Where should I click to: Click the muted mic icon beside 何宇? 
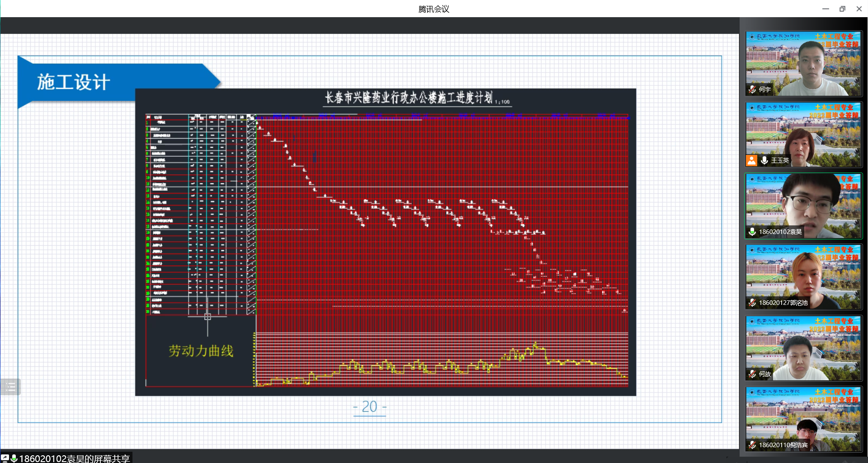pos(752,89)
